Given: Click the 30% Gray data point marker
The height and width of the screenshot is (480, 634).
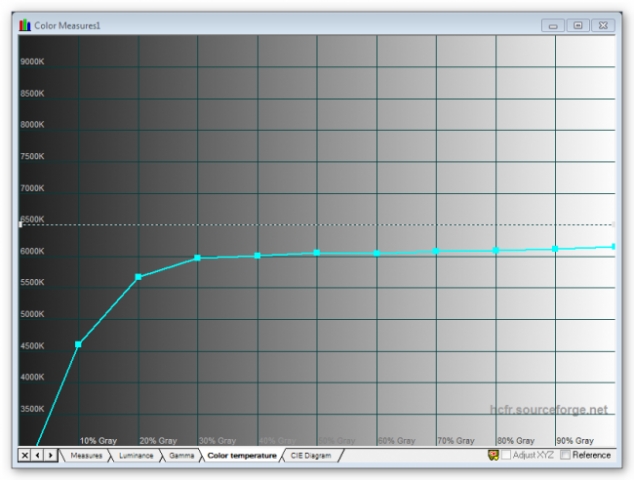Looking at the screenshot, I should [198, 258].
